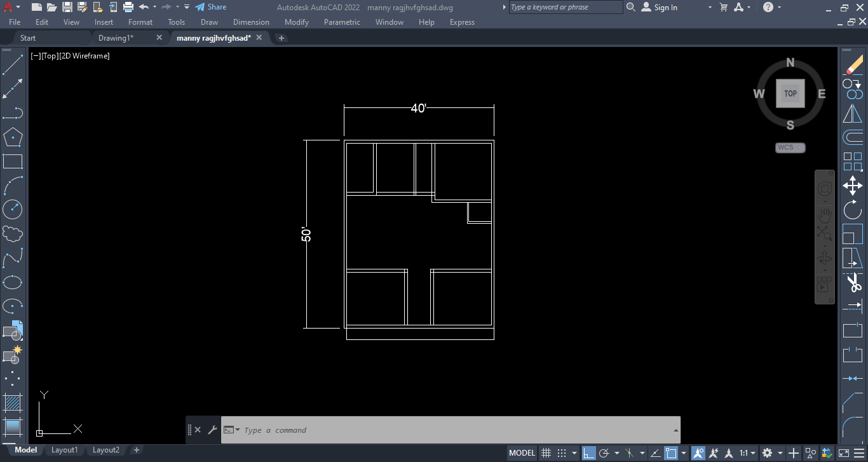Open polar tracking angles dropdown arrow
The width and height of the screenshot is (868, 462).
pyautogui.click(x=616, y=453)
